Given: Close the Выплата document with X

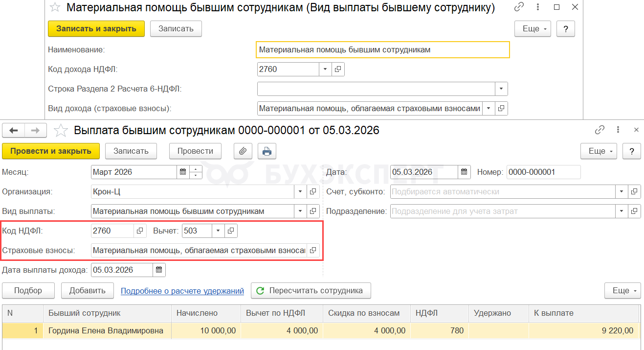Looking at the screenshot, I should coord(636,130).
